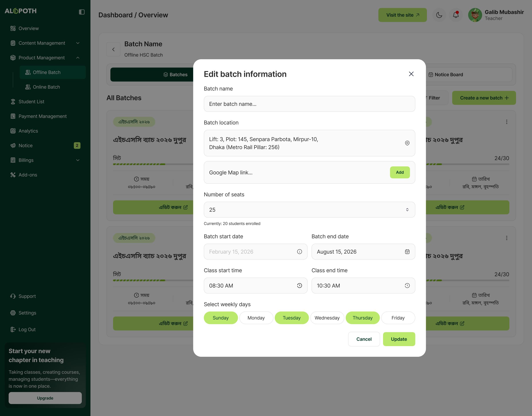Collapse the sidebar panel icon
532x416 pixels.
point(82,12)
